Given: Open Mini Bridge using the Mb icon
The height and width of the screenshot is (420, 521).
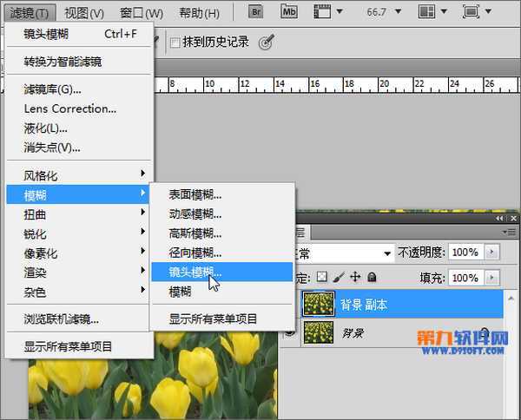Looking at the screenshot, I should [x=289, y=12].
